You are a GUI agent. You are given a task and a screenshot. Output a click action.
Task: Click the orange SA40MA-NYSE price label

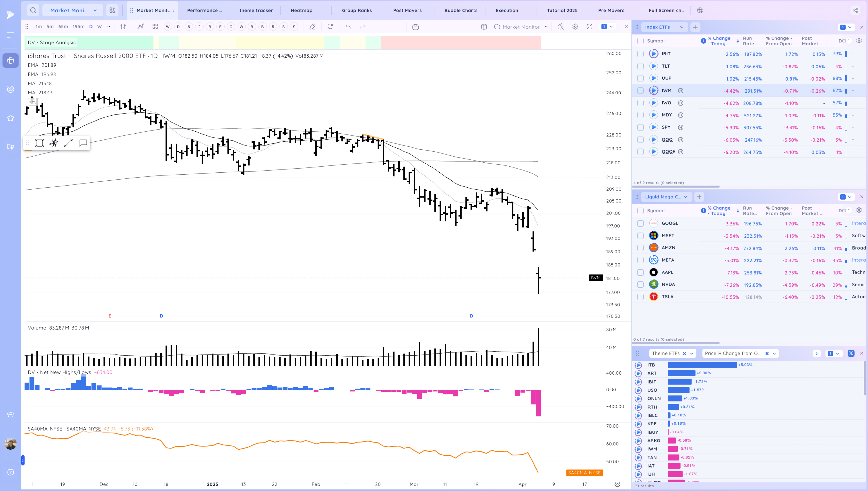584,473
